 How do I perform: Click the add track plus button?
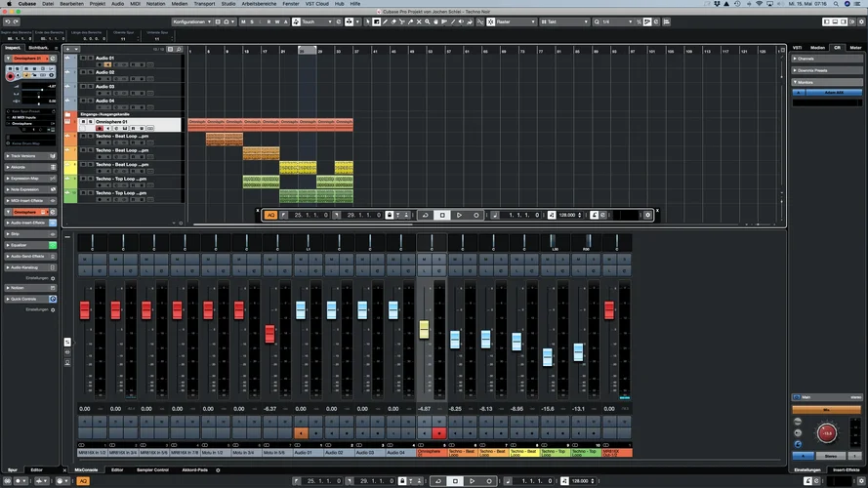click(69, 47)
